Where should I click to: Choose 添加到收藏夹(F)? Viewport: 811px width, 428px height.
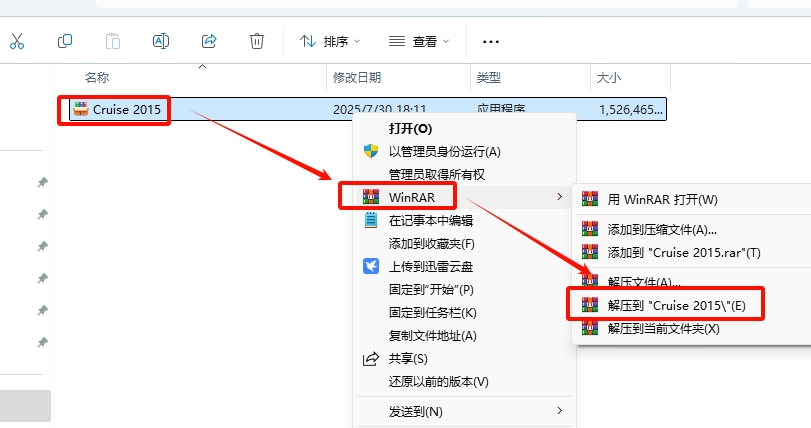coord(431,243)
